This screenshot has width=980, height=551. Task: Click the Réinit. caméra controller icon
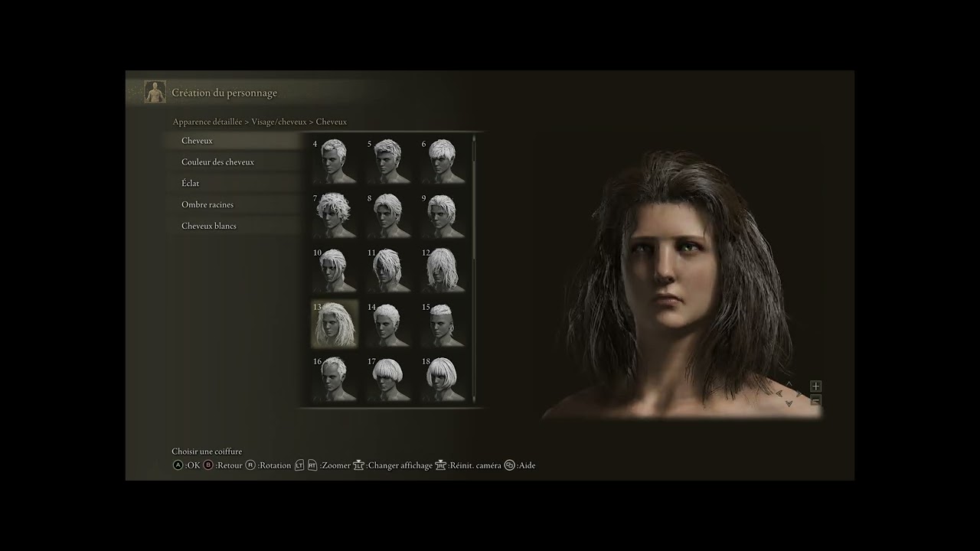point(440,465)
